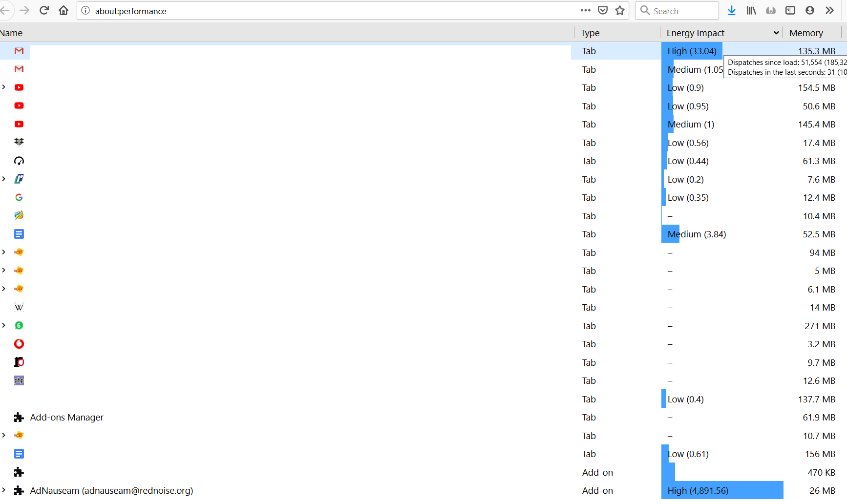Expand the YouTube tab row chevron
The width and height of the screenshot is (847, 504).
coord(4,87)
